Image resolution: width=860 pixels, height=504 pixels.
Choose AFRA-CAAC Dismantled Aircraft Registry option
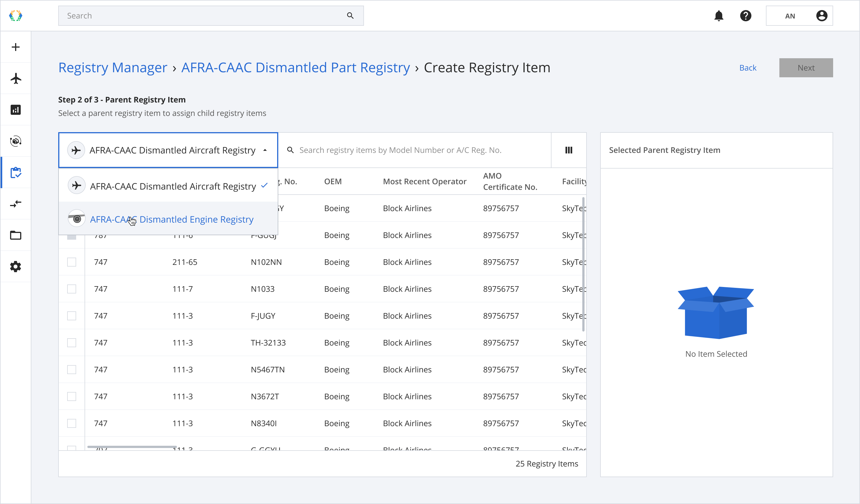pyautogui.click(x=173, y=186)
